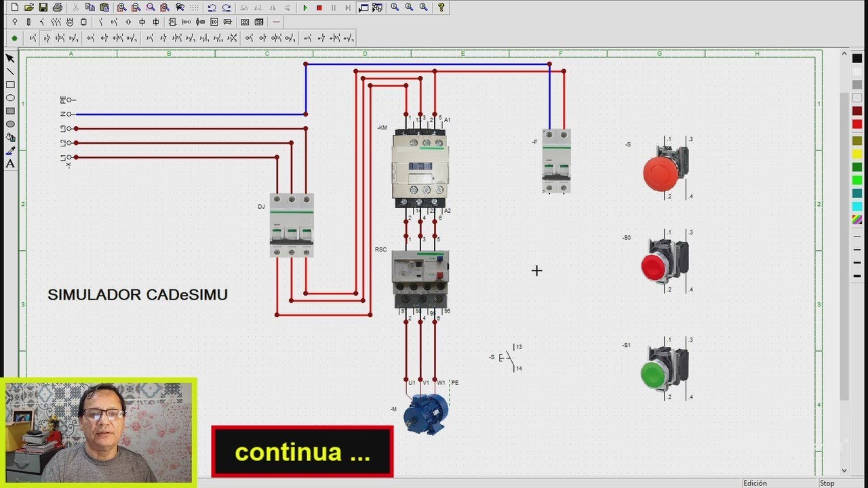Click the green dot in component toolbar
Viewport: 868px width, 488px height.
tap(14, 37)
